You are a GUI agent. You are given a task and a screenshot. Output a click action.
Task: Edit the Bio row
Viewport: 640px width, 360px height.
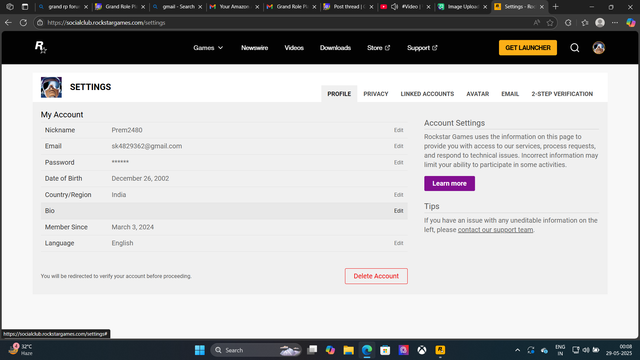click(x=398, y=211)
